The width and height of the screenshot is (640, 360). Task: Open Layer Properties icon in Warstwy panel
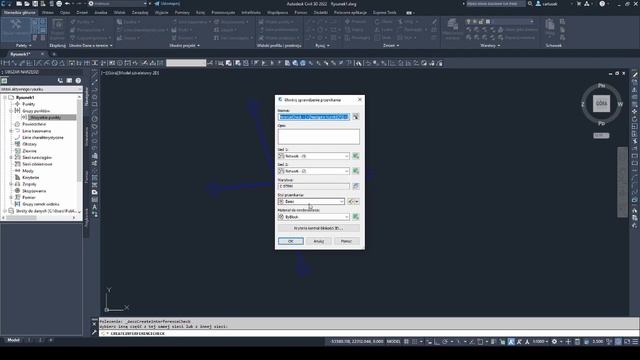[452, 29]
